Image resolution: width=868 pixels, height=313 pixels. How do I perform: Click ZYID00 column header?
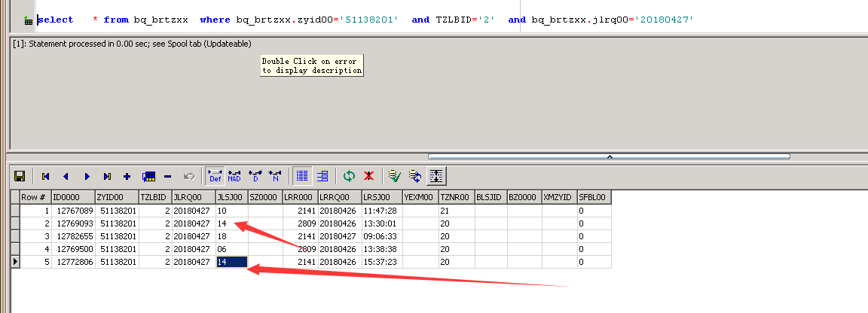(116, 197)
